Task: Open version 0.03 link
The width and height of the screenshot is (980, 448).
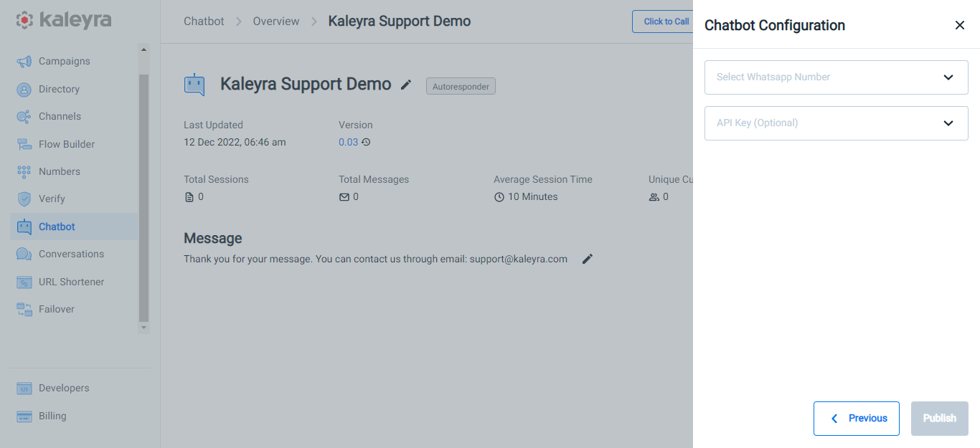Action: (x=348, y=142)
